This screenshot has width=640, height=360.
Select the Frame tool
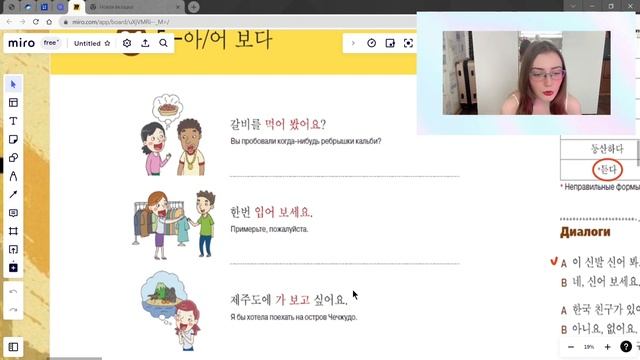coord(13,231)
